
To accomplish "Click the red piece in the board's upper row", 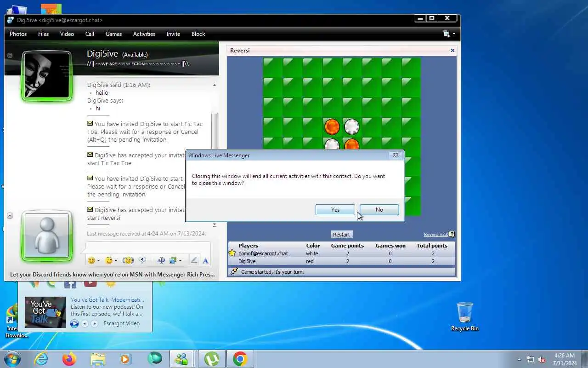I will pyautogui.click(x=332, y=126).
